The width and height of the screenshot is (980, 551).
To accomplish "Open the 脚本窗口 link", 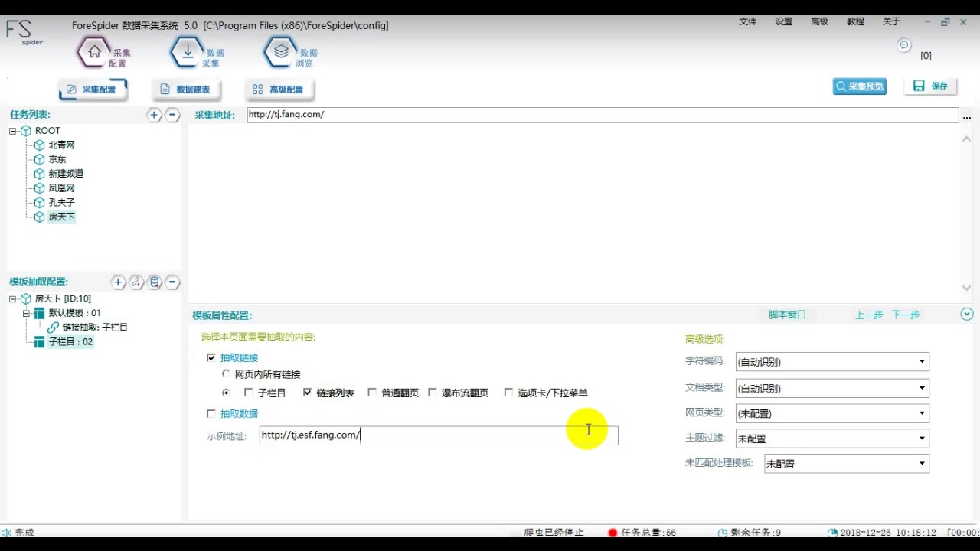I will [x=787, y=315].
